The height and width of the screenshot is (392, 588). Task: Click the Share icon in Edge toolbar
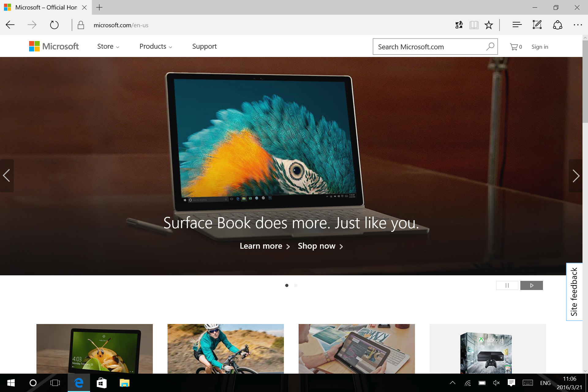(557, 25)
